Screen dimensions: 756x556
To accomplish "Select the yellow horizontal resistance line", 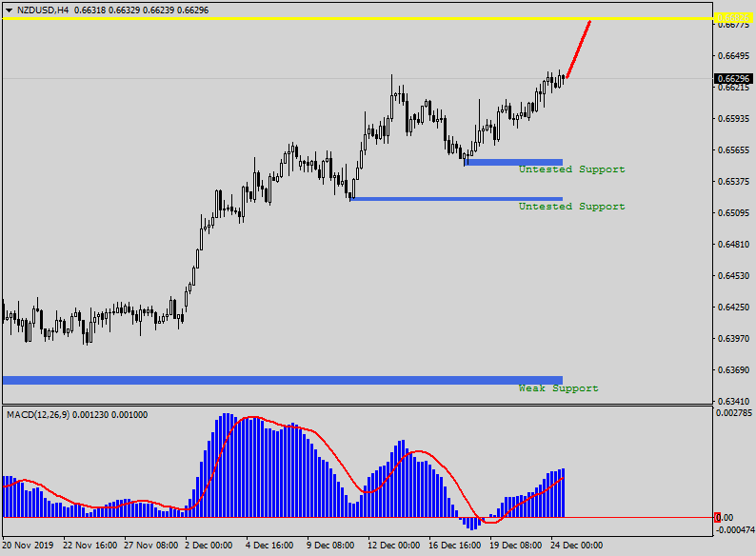I will [286, 18].
